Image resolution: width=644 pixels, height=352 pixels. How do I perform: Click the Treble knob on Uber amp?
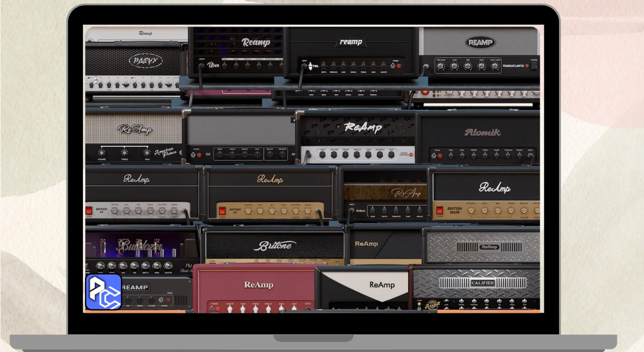point(259,66)
